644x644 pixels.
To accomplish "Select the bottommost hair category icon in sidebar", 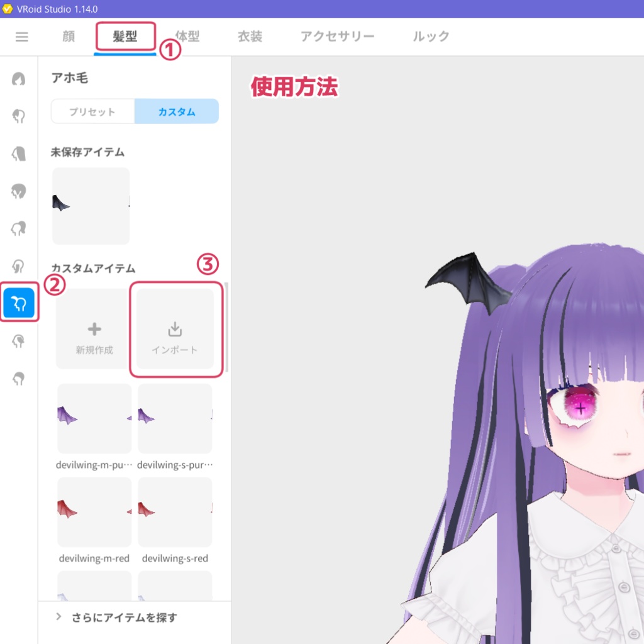I will (19, 379).
